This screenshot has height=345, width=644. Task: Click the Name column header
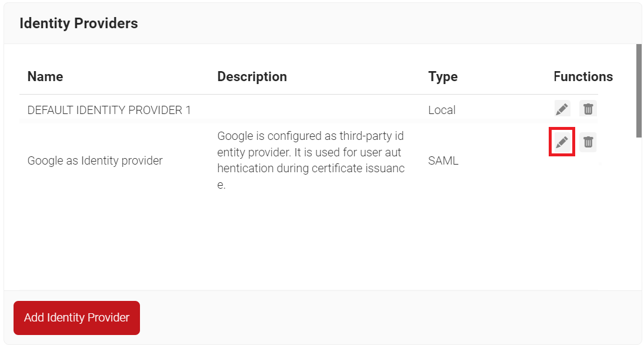click(45, 77)
